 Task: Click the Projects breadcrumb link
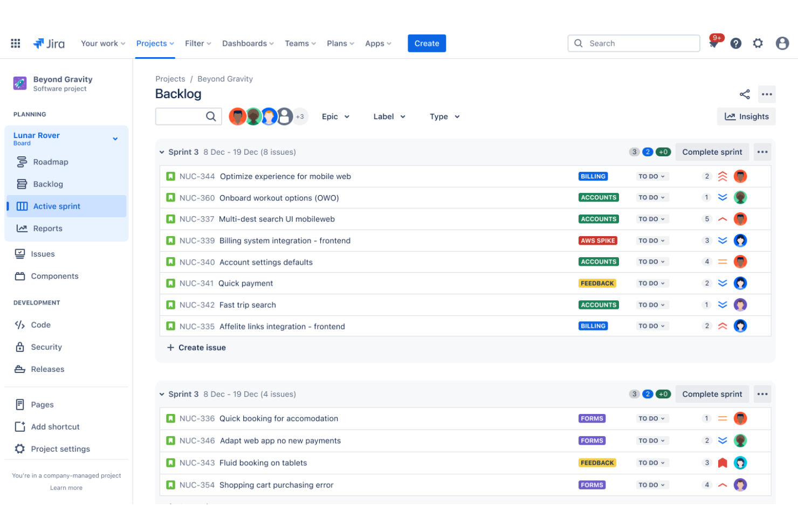click(x=170, y=79)
